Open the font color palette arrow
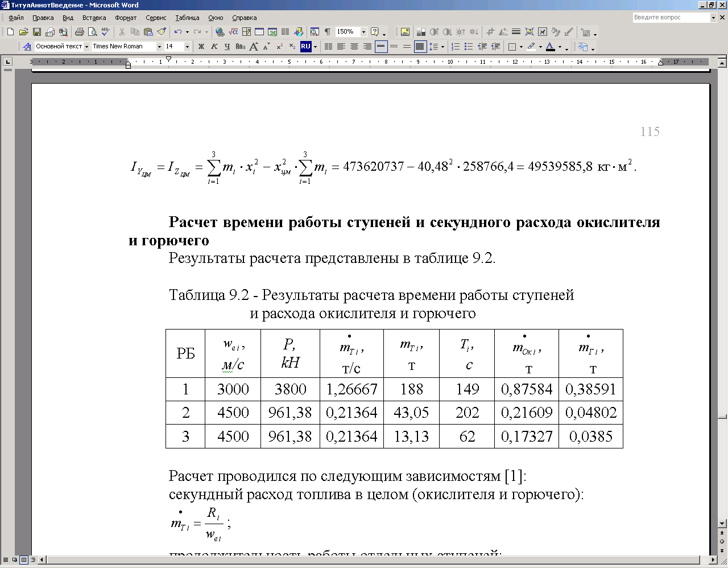Image resolution: width=728 pixels, height=568 pixels. tap(560, 46)
